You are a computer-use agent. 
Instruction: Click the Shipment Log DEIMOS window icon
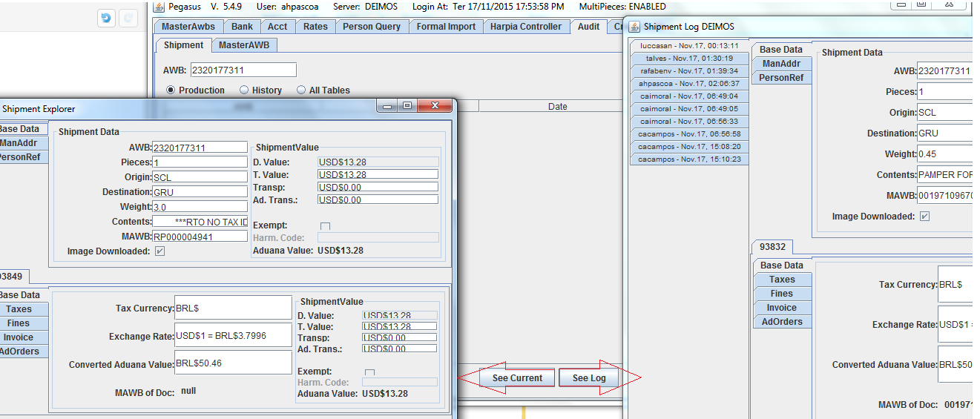pos(634,27)
